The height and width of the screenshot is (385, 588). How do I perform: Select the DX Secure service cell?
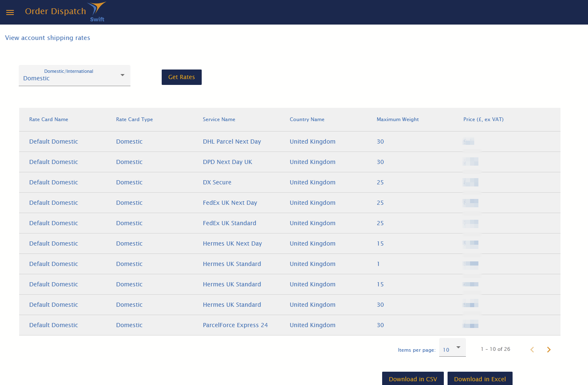[x=217, y=182]
